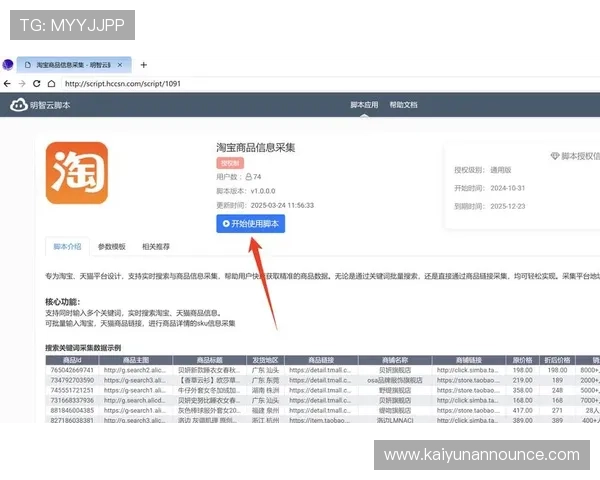
Task: Click the browser profile icon left of tabs
Action: point(8,65)
